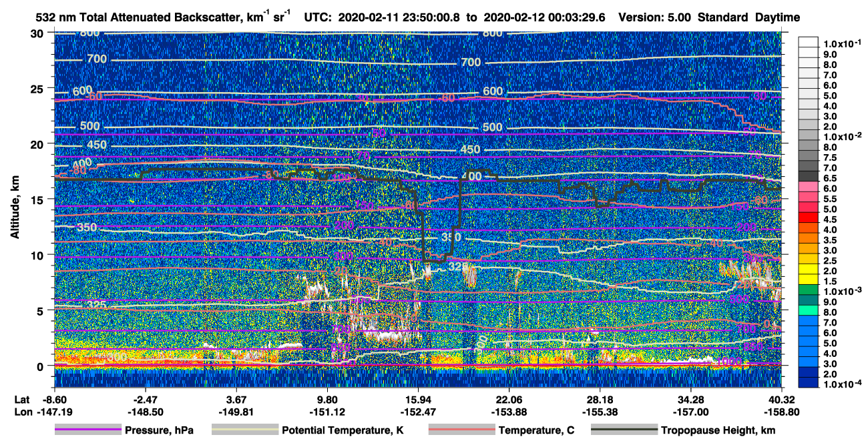
Task: Click the longitude value -155.38
Action: click(600, 412)
